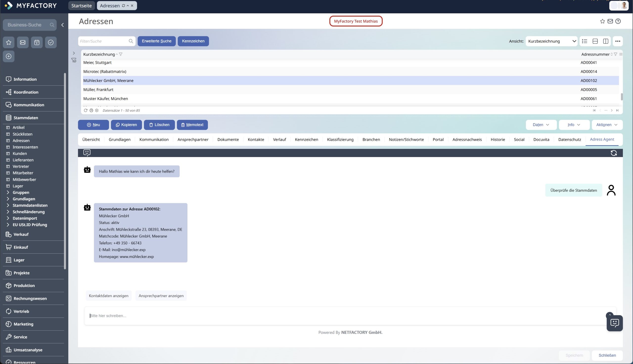Switch to horizontal split view layout
Screen dimensions: 633x364
coord(595,41)
